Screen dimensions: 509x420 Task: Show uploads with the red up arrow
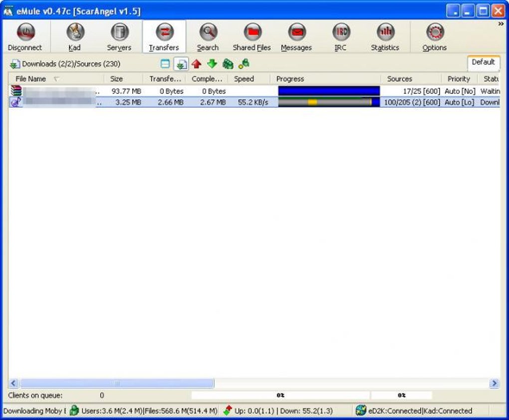pos(197,64)
